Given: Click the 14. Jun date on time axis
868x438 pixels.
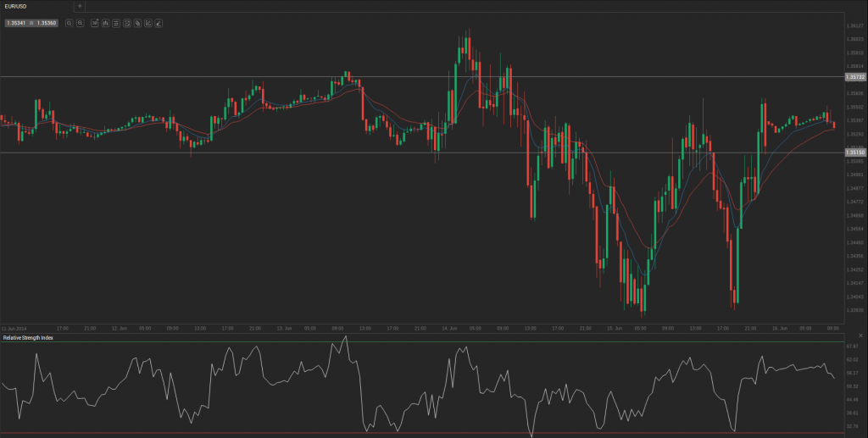Looking at the screenshot, I should (449, 329).
